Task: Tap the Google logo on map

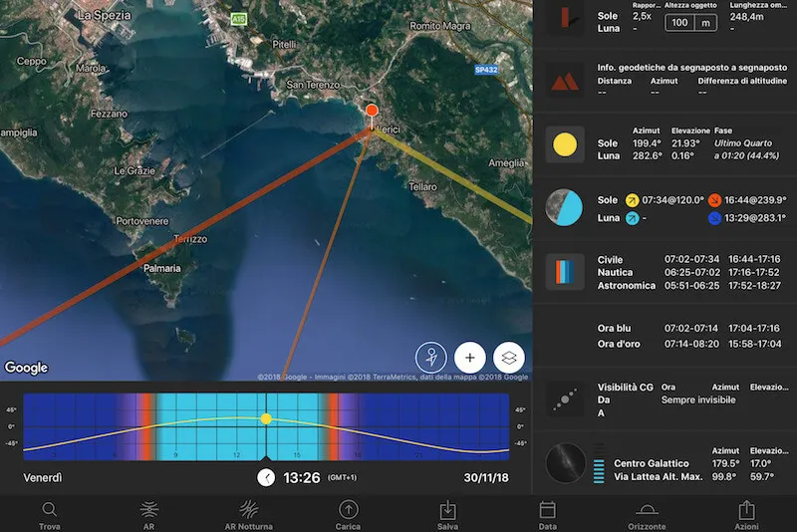Action: (27, 368)
